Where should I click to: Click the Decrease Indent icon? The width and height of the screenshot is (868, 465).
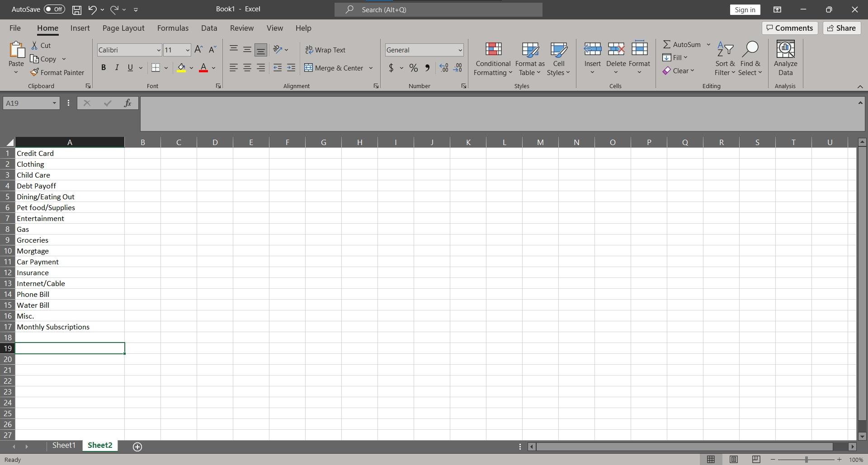coord(278,68)
